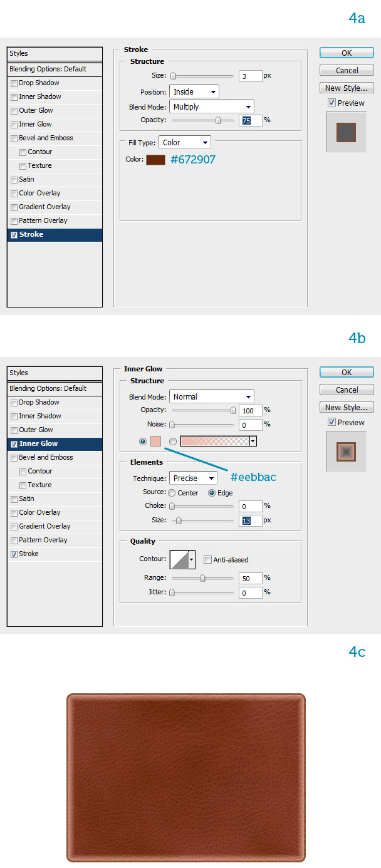Image resolution: width=381 pixels, height=868 pixels.
Task: Enable the Anti-aliased checkbox
Action: (207, 560)
